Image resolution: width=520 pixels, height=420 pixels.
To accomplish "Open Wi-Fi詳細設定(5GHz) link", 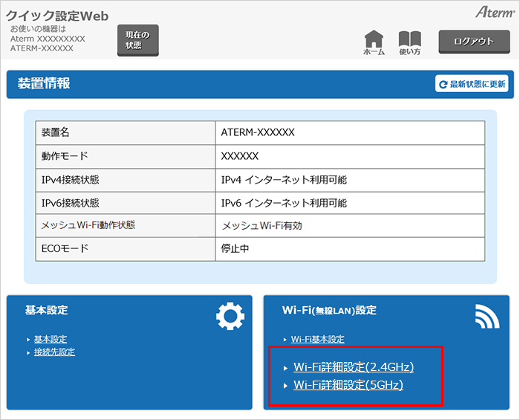I will click(x=348, y=385).
